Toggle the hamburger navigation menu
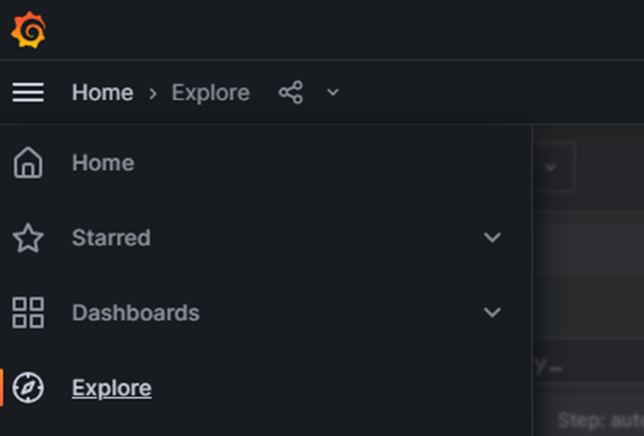Screen dimensions: 644x436 tap(28, 93)
